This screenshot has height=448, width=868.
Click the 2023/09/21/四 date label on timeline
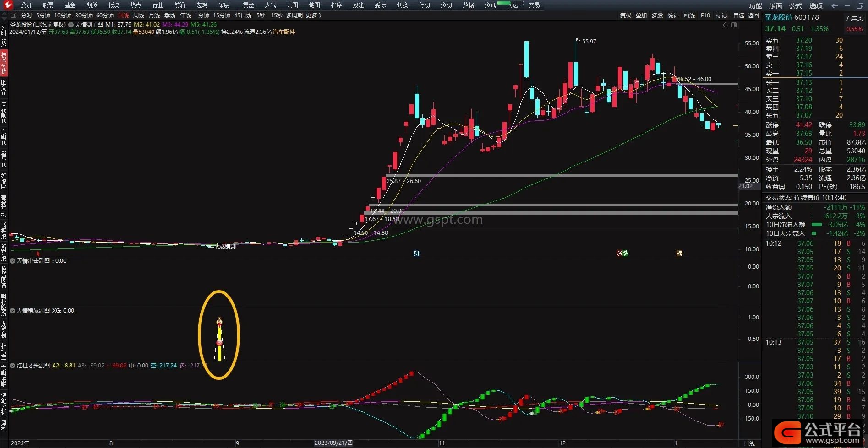pyautogui.click(x=333, y=443)
